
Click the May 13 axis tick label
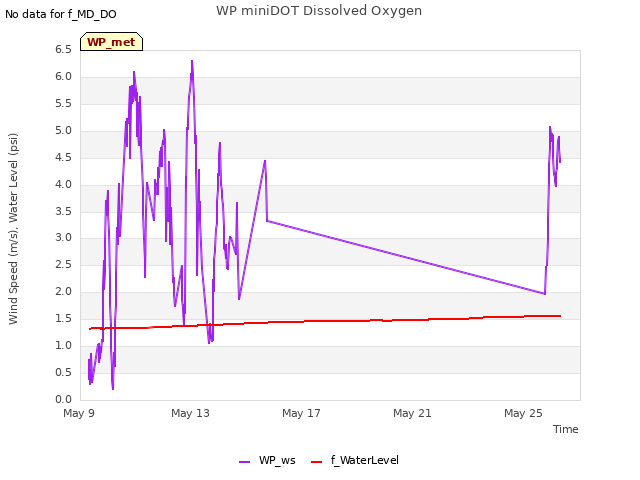point(190,413)
